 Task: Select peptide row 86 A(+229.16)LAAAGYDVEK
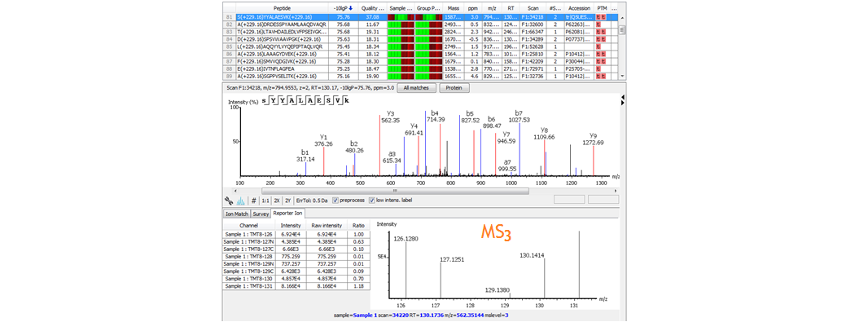pos(421,55)
